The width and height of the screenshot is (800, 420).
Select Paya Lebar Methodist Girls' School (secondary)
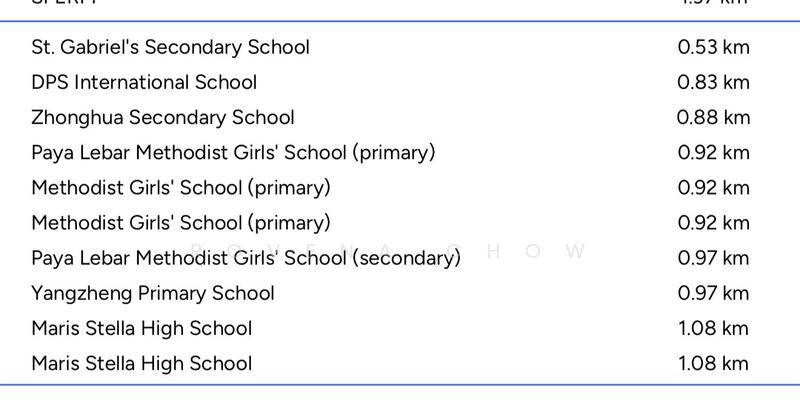(246, 258)
